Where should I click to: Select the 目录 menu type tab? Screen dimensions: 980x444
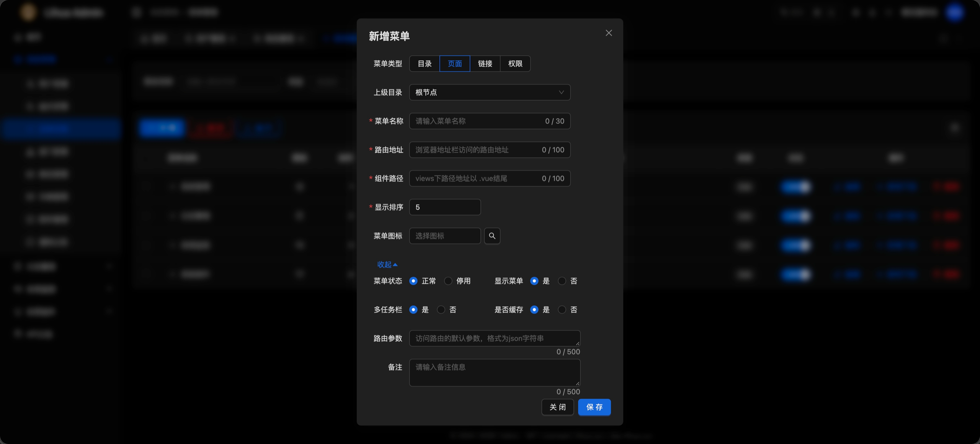pyautogui.click(x=425, y=64)
